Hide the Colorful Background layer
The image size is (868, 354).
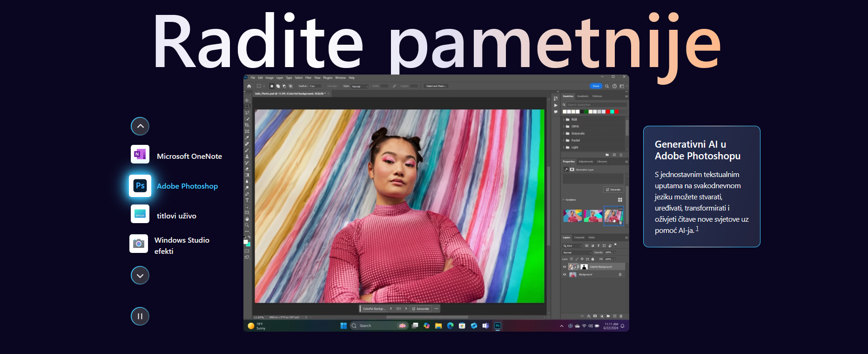[x=565, y=267]
